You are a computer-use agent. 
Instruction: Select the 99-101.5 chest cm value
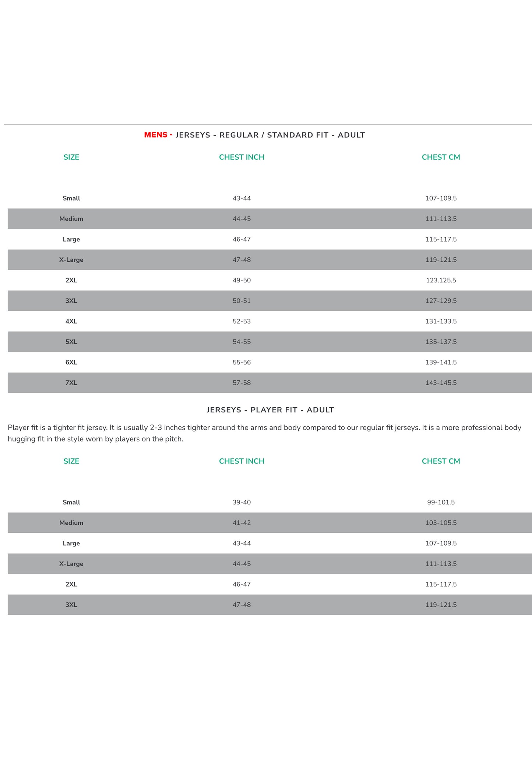tap(441, 502)
